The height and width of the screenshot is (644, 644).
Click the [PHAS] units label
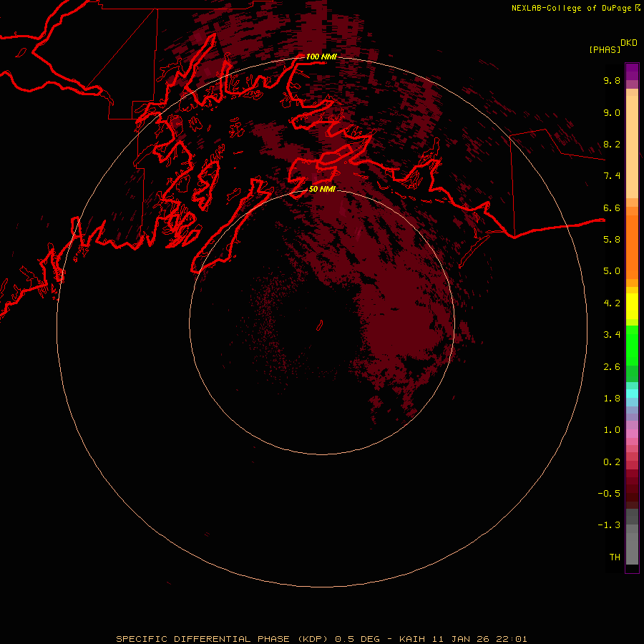click(605, 49)
